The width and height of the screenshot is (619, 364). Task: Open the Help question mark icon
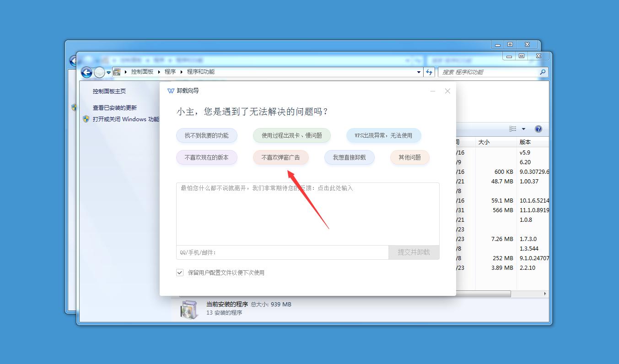538,129
